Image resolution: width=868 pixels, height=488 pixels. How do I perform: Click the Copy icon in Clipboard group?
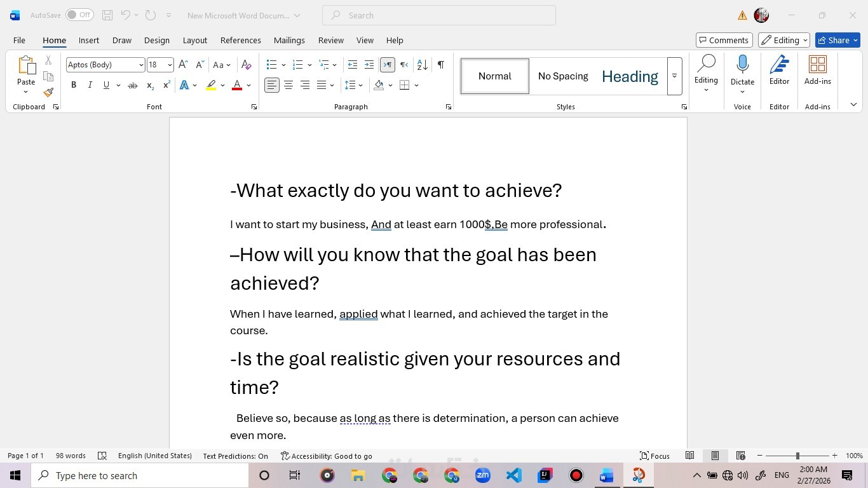click(x=48, y=76)
